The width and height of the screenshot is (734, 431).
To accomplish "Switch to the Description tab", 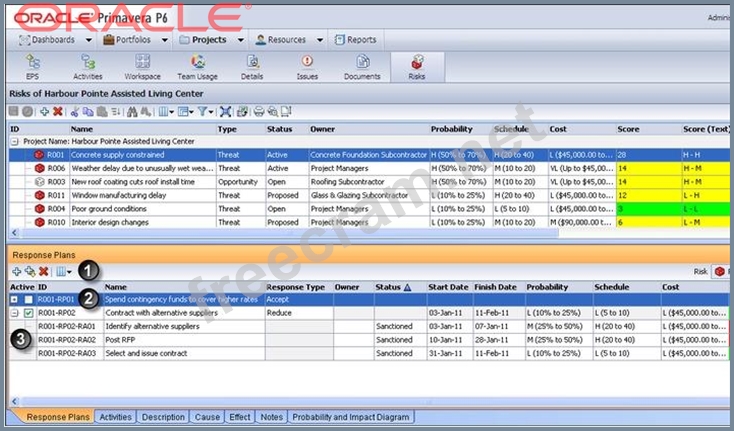I will tap(163, 416).
